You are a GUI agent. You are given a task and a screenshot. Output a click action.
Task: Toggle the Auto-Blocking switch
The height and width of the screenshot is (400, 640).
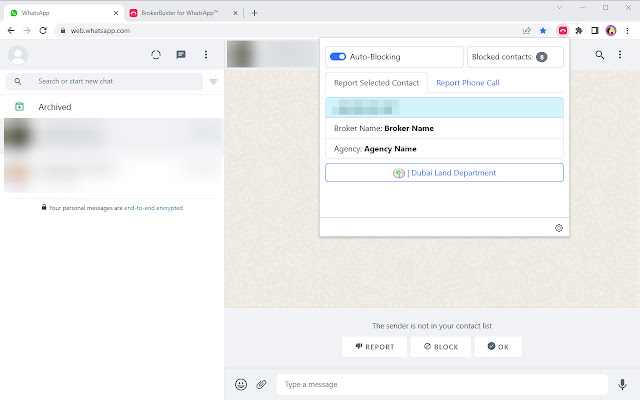338,57
